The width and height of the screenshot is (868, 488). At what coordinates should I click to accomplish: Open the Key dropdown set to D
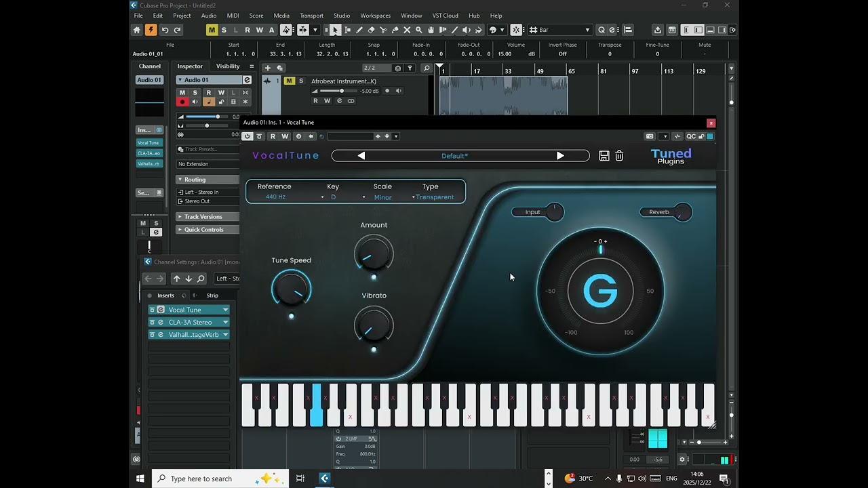pos(333,197)
